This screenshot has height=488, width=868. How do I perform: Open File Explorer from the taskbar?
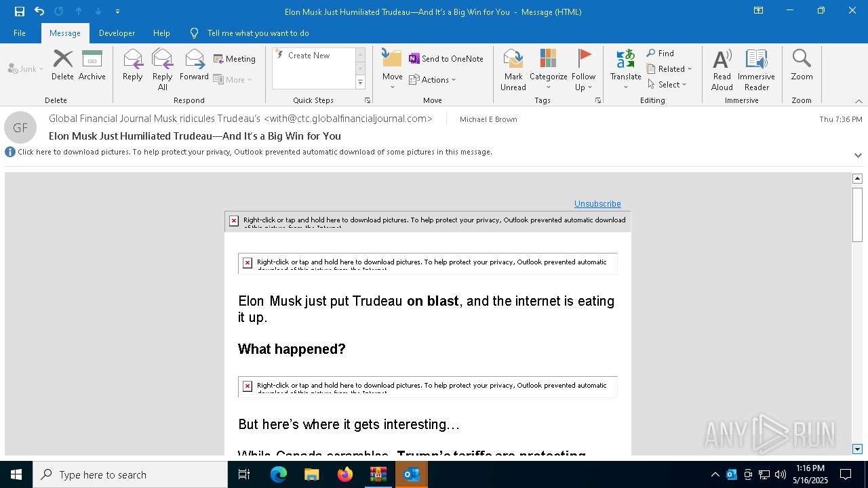click(311, 474)
